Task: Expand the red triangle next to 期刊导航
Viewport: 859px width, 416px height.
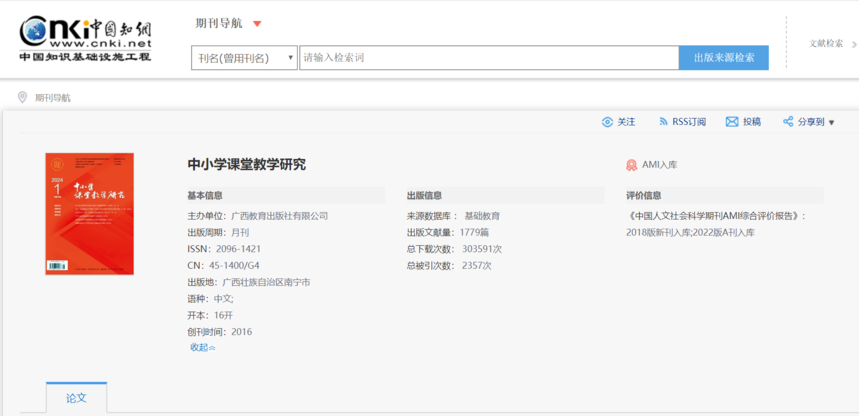Action: click(257, 24)
